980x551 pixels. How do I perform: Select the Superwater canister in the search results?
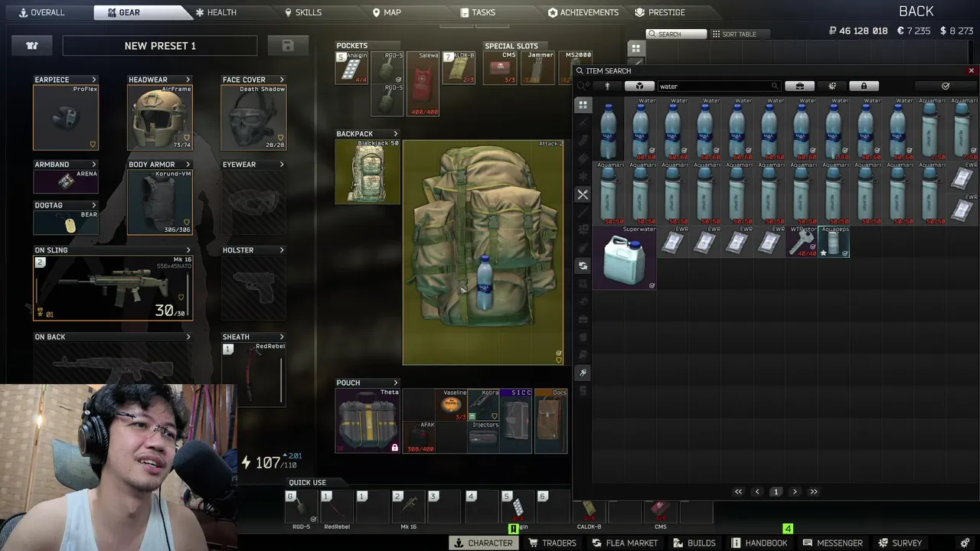point(625,258)
